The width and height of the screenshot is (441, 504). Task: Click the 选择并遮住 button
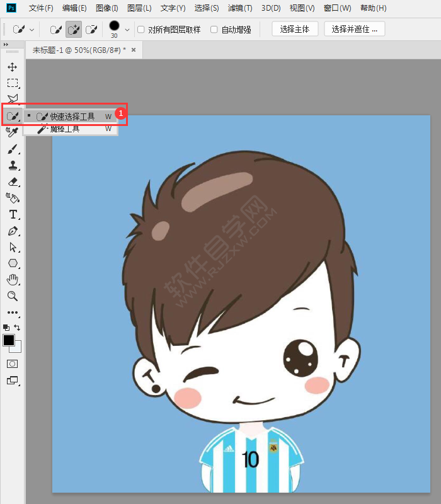tap(354, 29)
